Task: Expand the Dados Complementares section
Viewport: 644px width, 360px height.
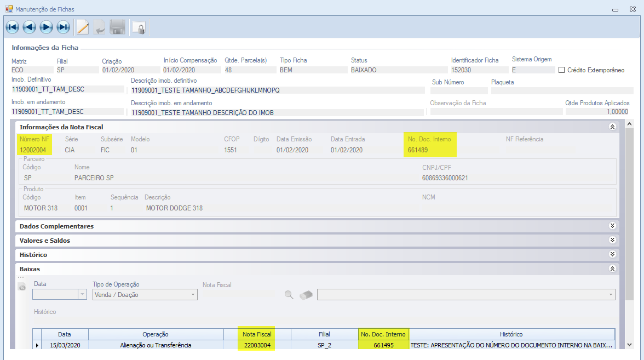Action: [612, 226]
